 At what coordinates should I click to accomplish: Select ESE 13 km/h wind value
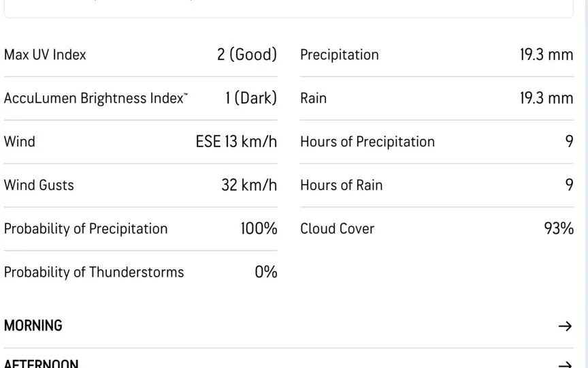pyautogui.click(x=236, y=142)
